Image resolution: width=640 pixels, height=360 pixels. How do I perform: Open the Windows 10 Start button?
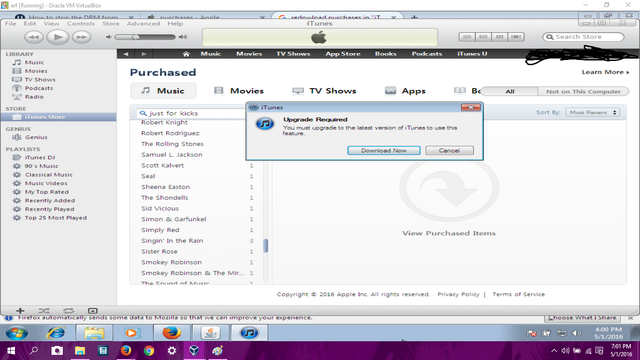click(x=11, y=351)
